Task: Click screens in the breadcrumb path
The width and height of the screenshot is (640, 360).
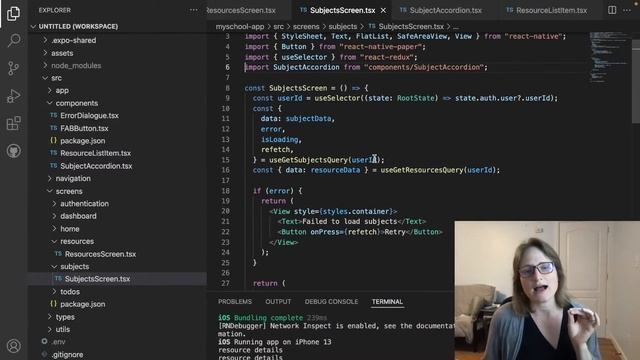Action: [306, 27]
